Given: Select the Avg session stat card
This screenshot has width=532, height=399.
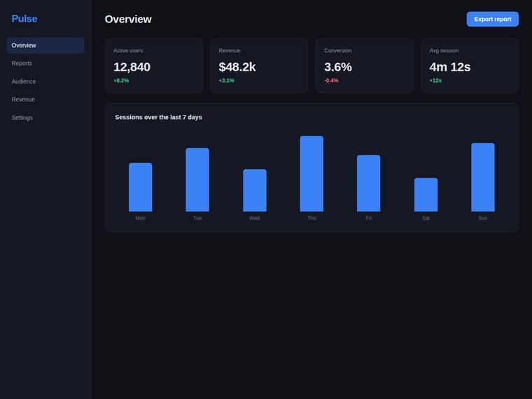Looking at the screenshot, I should point(470,66).
